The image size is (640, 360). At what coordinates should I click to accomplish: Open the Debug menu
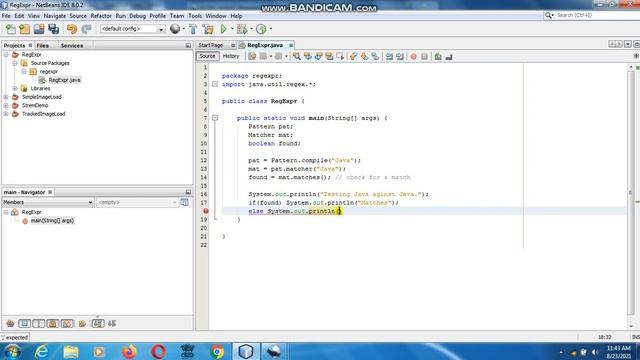click(x=138, y=16)
